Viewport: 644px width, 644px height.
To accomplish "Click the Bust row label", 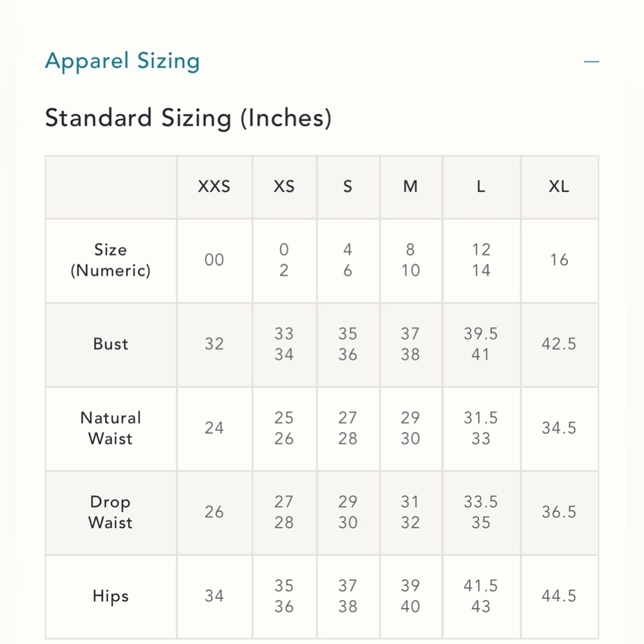I will coord(111,344).
